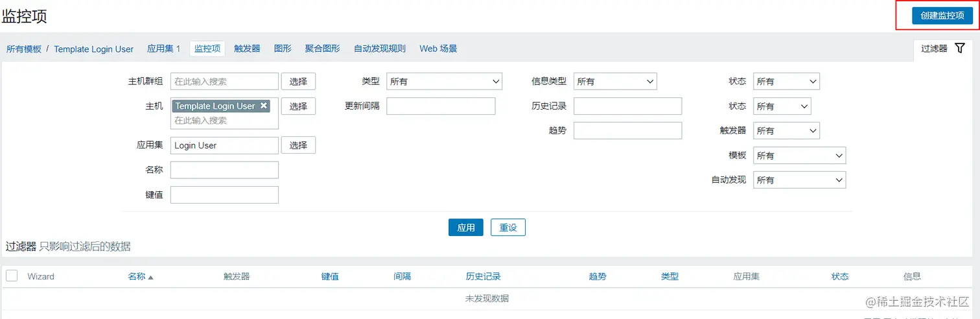Open the first 状态 dropdown
Image resolution: width=980 pixels, height=319 pixels.
tap(786, 81)
